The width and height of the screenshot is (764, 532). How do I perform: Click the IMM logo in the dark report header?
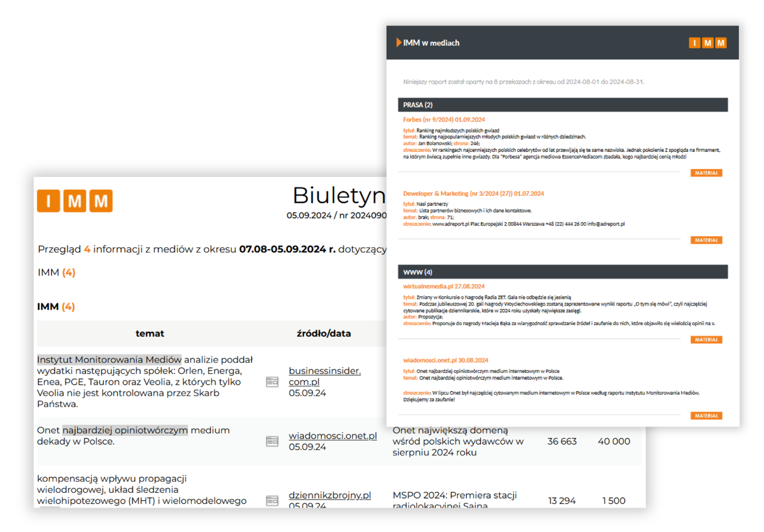707,43
